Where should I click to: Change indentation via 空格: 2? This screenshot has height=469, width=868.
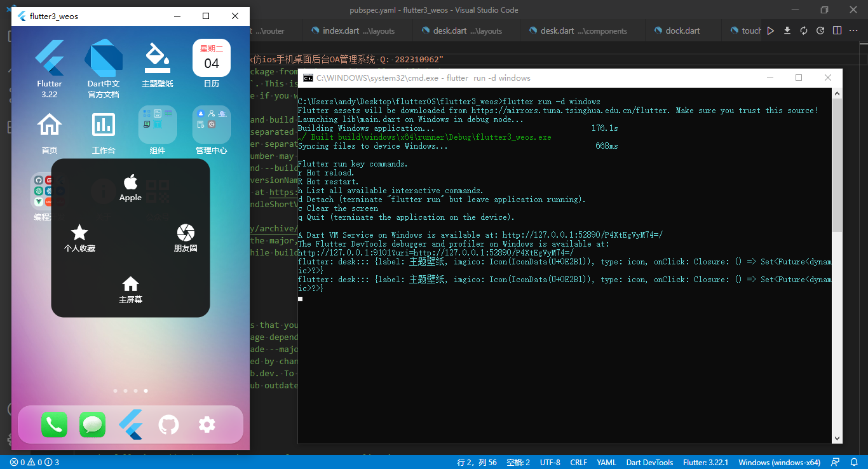(x=519, y=462)
